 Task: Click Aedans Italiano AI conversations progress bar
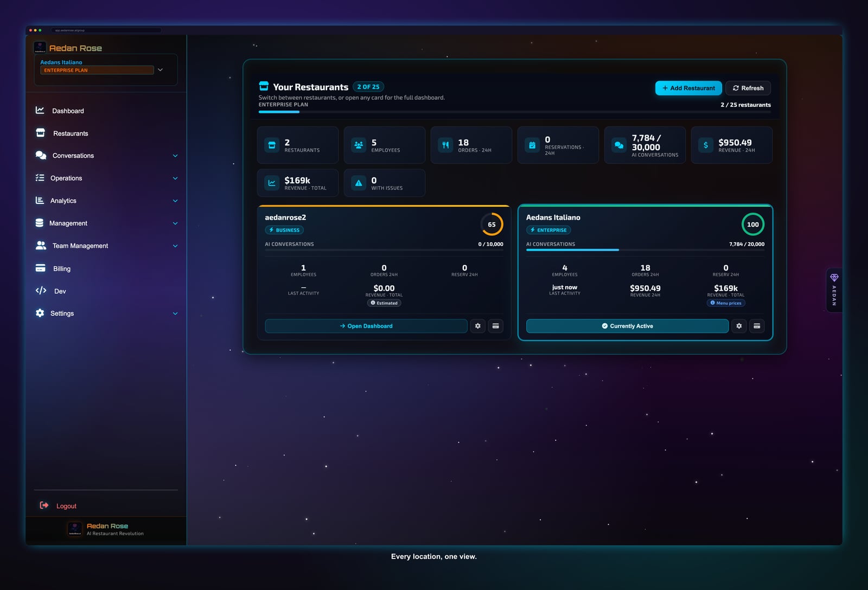pos(645,250)
